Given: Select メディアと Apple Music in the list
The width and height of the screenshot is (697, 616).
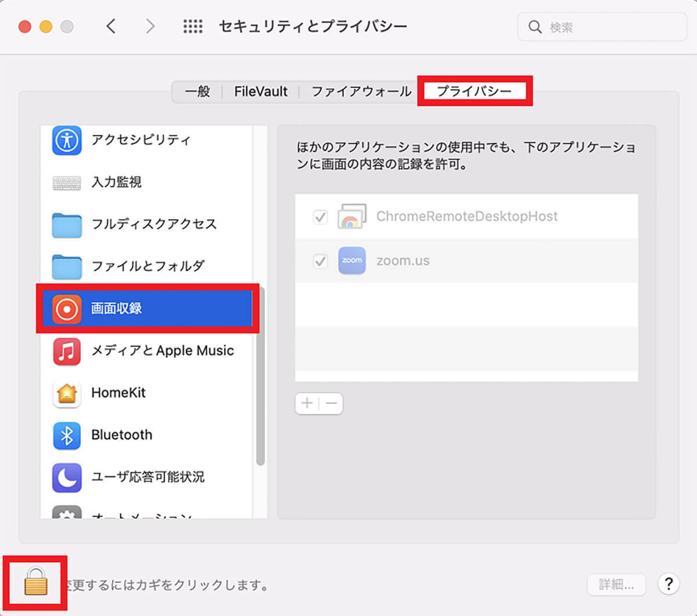Looking at the screenshot, I should coord(163,350).
